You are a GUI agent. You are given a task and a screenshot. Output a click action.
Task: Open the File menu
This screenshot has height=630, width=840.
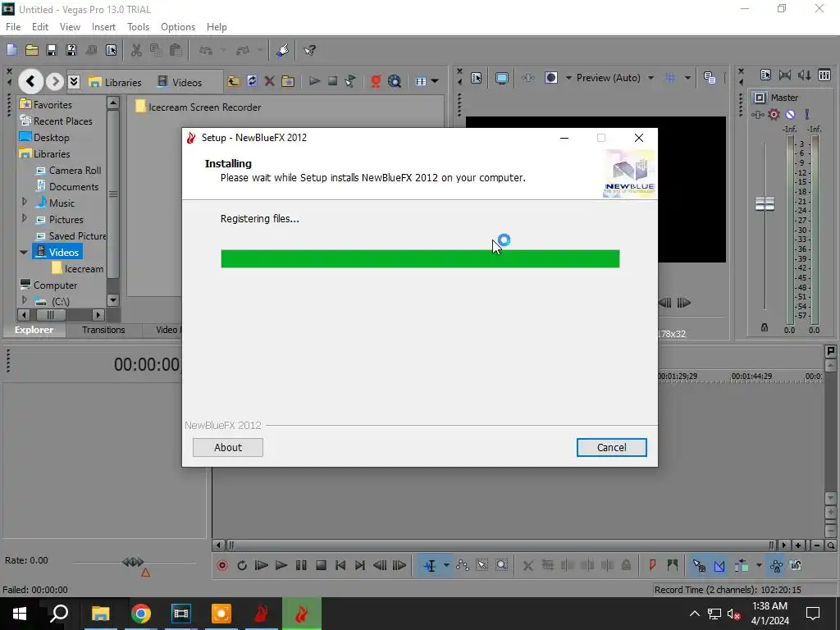click(x=13, y=27)
